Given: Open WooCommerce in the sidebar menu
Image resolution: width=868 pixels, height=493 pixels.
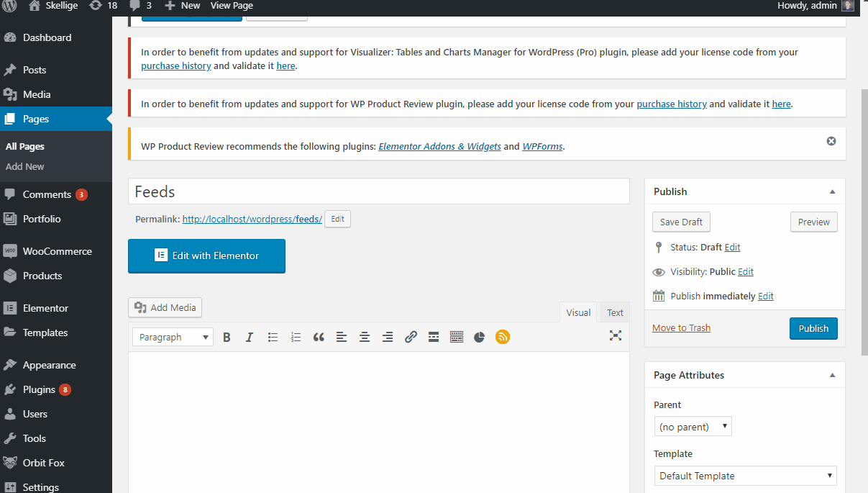Looking at the screenshot, I should (57, 251).
